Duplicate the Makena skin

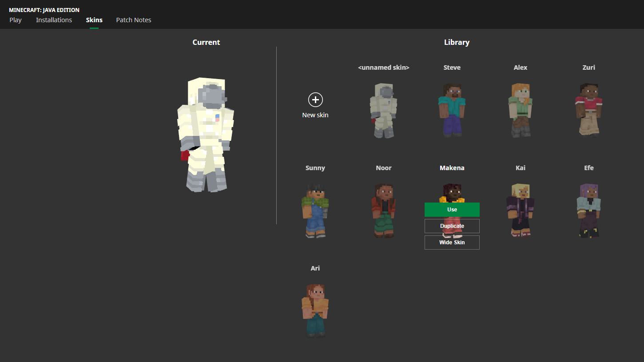point(452,226)
